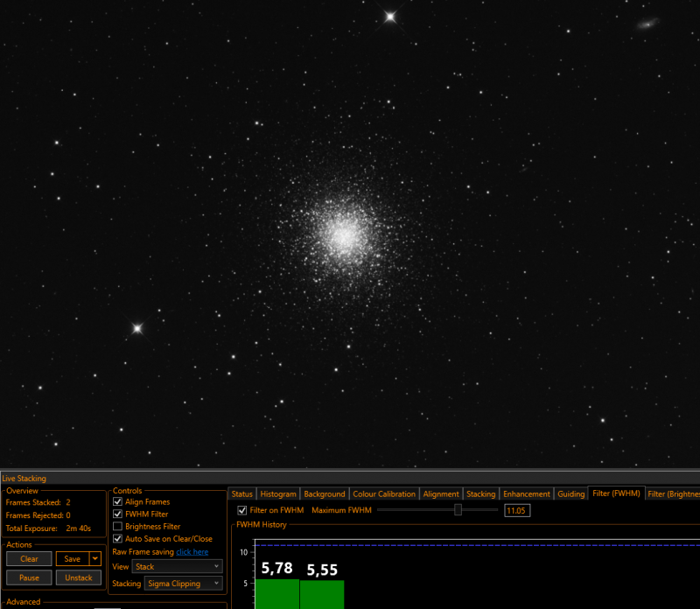This screenshot has width=700, height=609.
Task: Click the Live Stacking panel title
Action: click(x=24, y=478)
